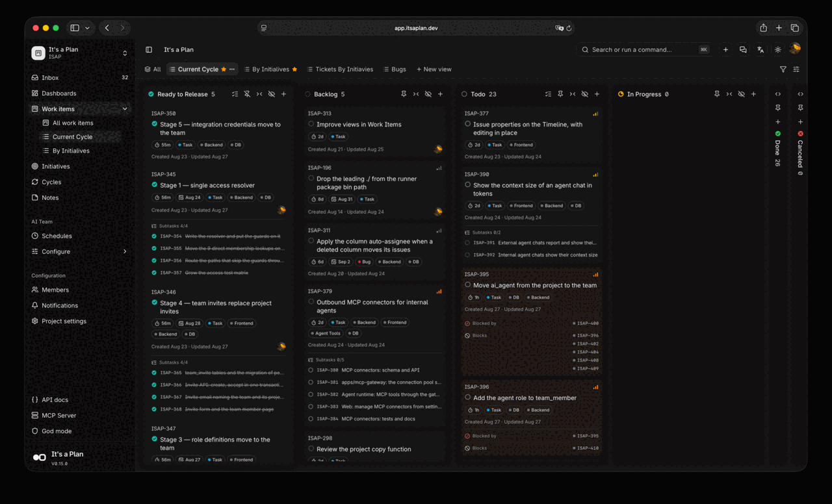Image resolution: width=832 pixels, height=504 pixels.
Task: Add item to Backlog column with plus
Action: (x=440, y=94)
